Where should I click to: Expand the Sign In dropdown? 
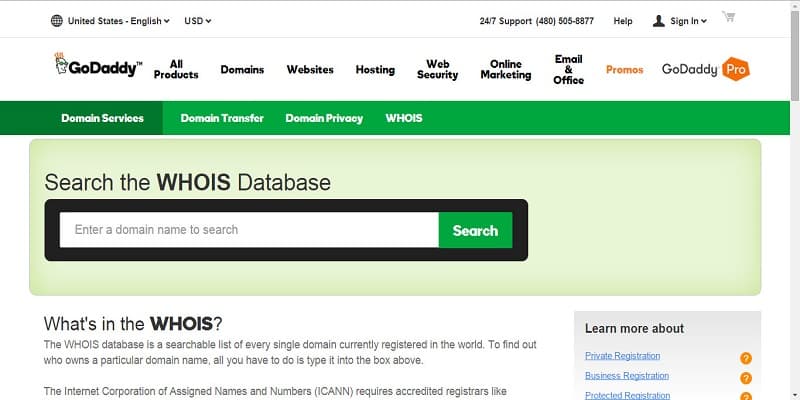coord(688,21)
